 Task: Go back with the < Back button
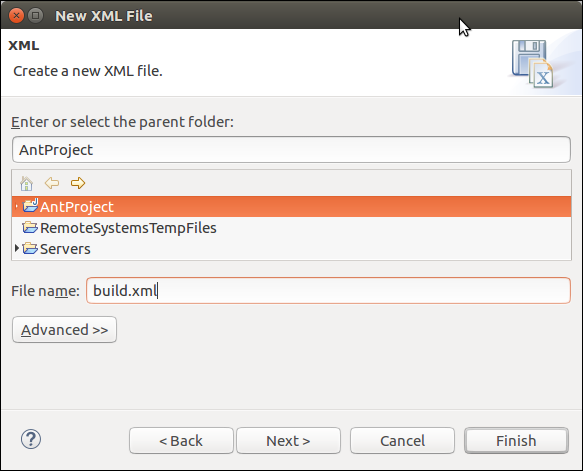[x=181, y=441]
